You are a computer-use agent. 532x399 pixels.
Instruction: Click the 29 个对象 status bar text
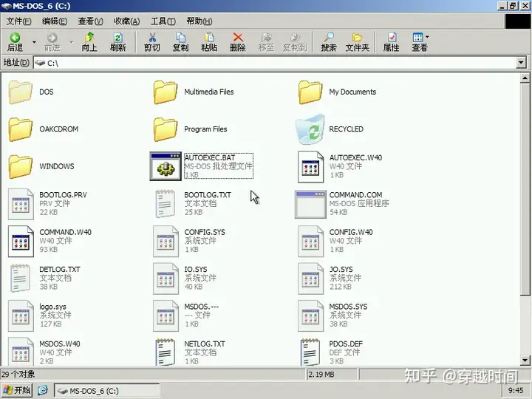click(x=18, y=374)
